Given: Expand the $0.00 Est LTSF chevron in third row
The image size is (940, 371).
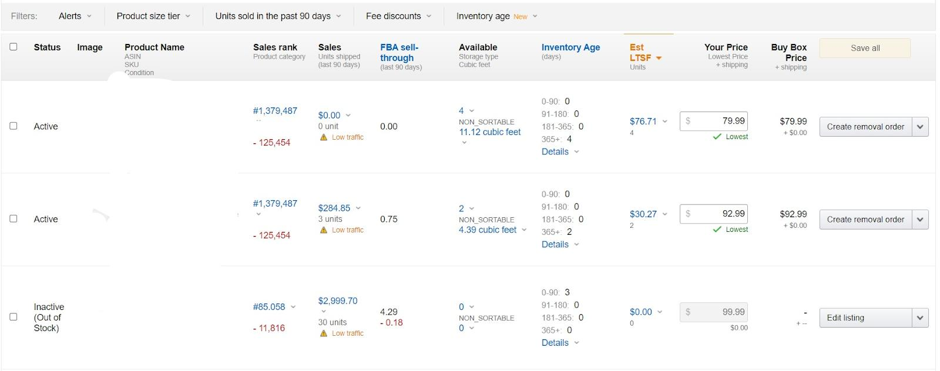Looking at the screenshot, I should [659, 312].
